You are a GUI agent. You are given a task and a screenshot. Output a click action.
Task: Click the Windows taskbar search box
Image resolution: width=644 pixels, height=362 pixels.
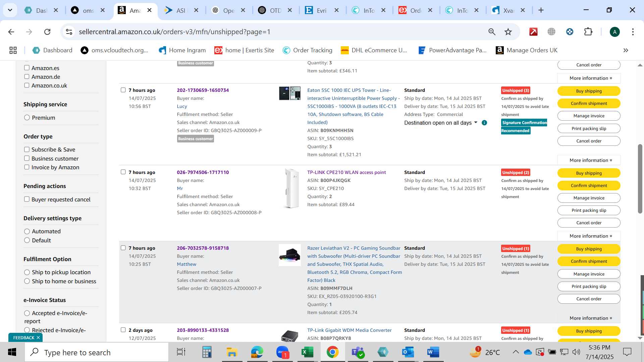click(x=97, y=352)
